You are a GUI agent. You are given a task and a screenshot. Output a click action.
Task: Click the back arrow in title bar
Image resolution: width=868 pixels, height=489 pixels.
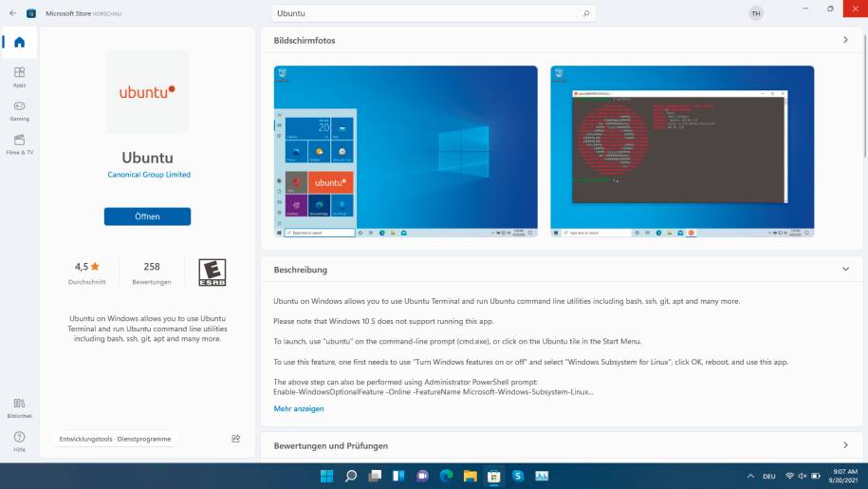click(x=12, y=13)
